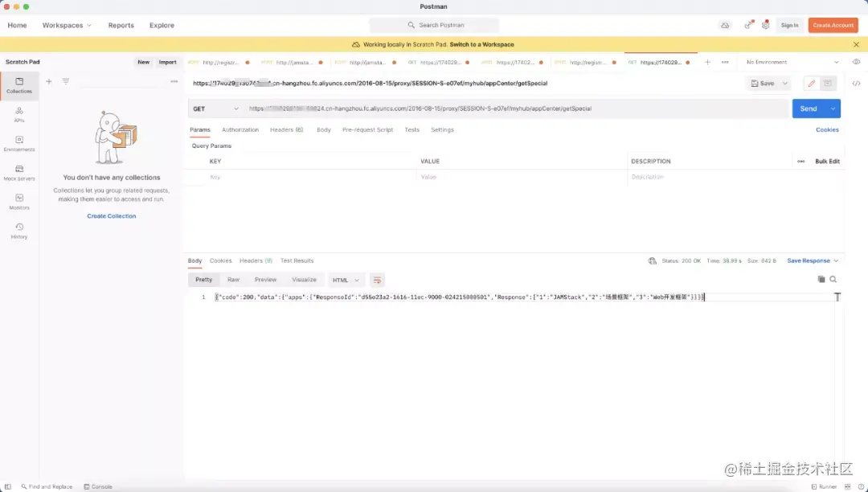This screenshot has height=492, width=868.
Task: Expand the Save button dropdown arrow
Action: pyautogui.click(x=784, y=84)
